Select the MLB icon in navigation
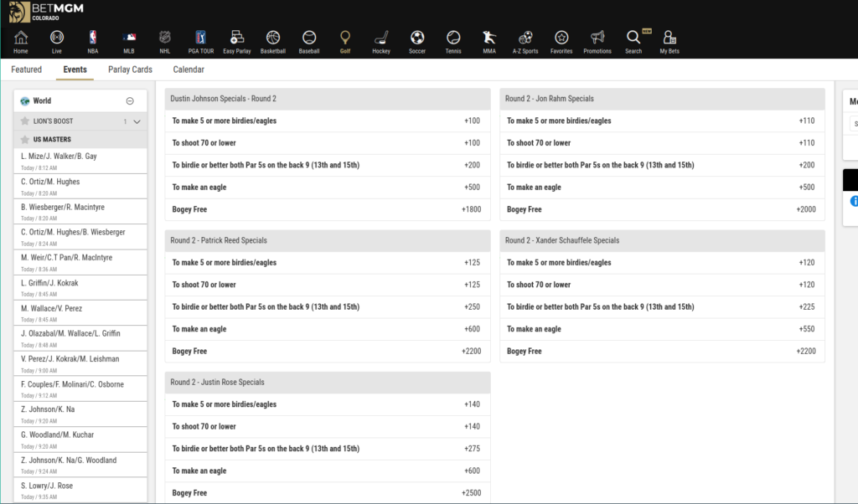This screenshot has width=858, height=504. click(x=129, y=38)
